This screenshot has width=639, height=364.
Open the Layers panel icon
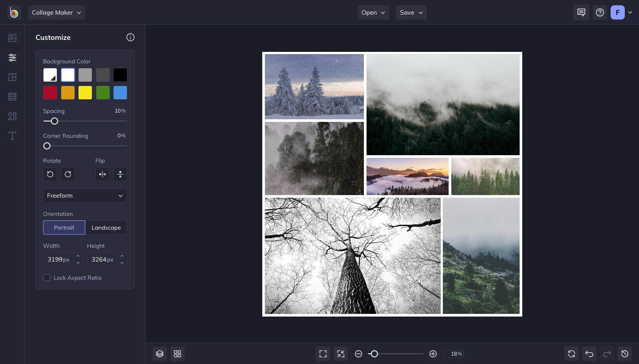pos(160,354)
